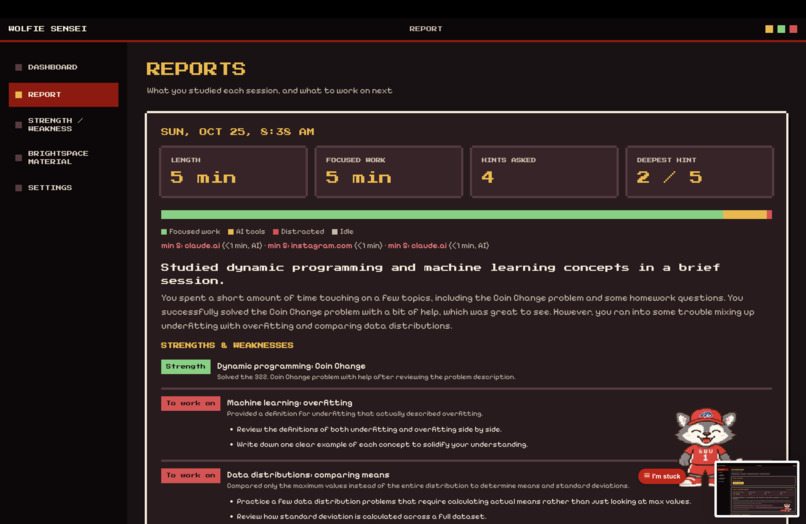Click the red Distracted legend swatch

(276, 232)
